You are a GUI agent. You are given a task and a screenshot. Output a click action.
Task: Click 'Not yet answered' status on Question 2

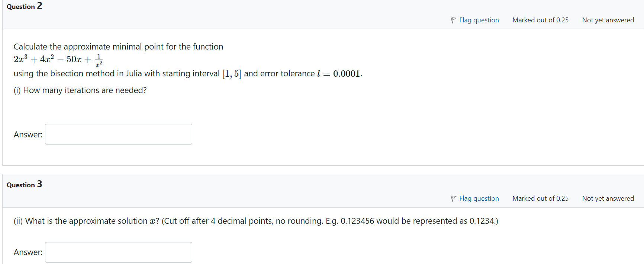click(x=608, y=20)
